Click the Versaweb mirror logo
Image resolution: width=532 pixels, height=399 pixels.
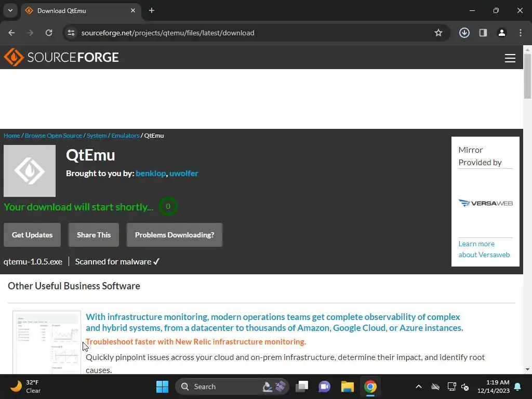[486, 203]
